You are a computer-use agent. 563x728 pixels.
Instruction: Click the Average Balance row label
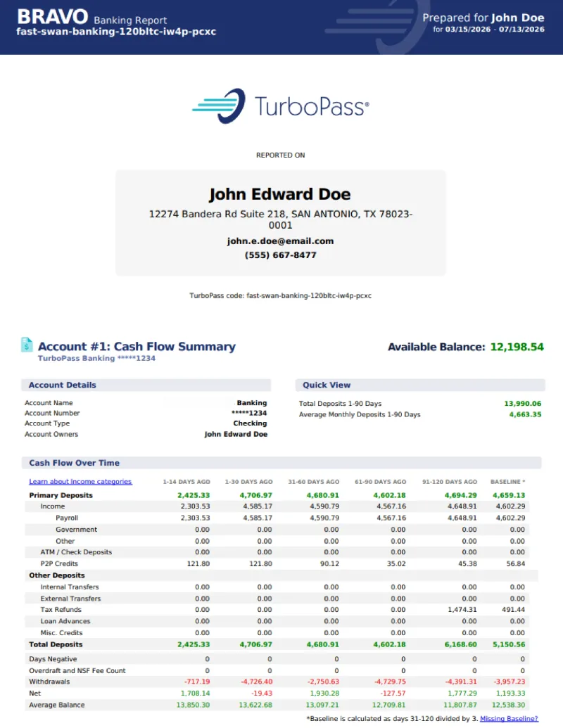coord(57,705)
